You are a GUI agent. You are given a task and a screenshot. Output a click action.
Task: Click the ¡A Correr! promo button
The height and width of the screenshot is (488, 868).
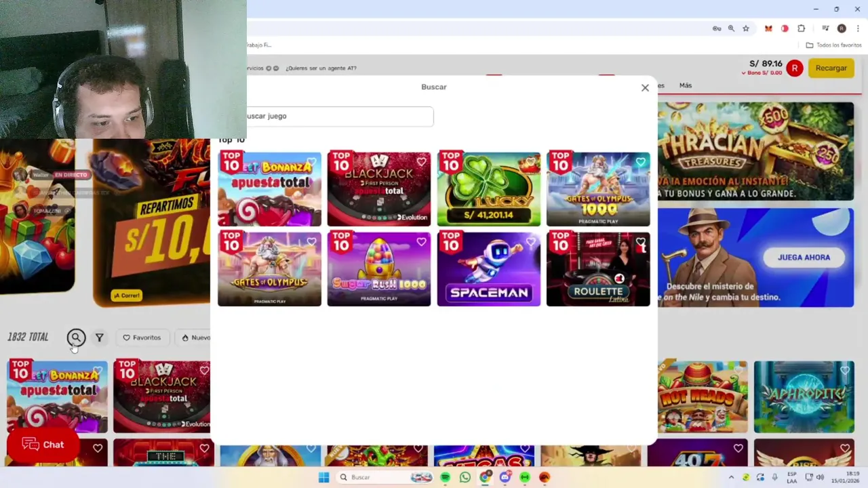(x=127, y=296)
